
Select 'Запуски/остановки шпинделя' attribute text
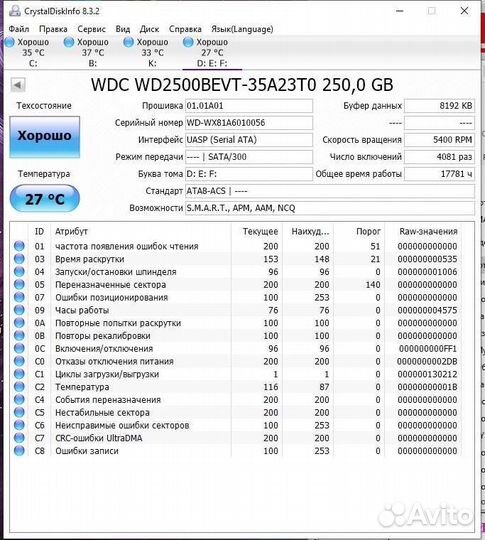(116, 272)
